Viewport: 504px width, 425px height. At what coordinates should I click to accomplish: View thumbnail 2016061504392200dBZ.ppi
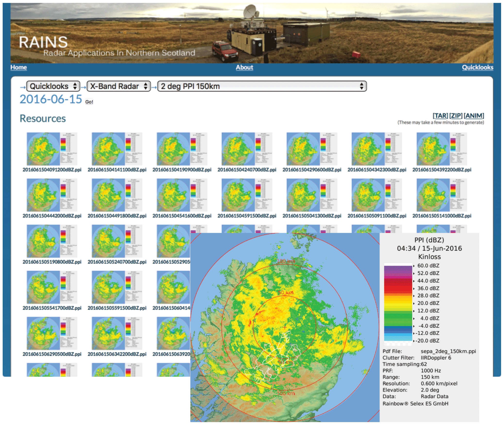point(442,149)
